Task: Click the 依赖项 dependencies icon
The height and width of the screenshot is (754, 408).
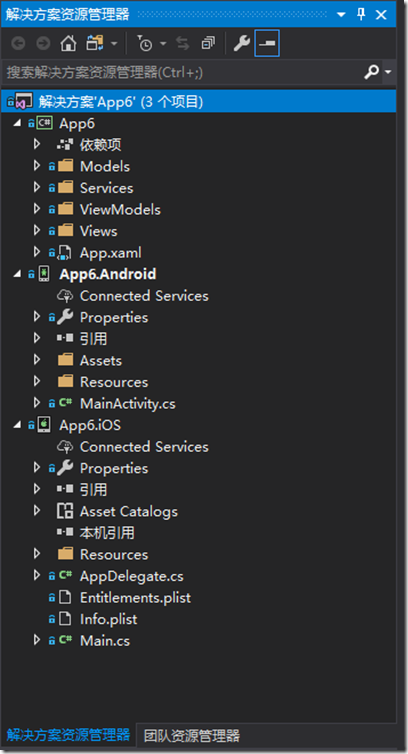Action: pos(65,144)
